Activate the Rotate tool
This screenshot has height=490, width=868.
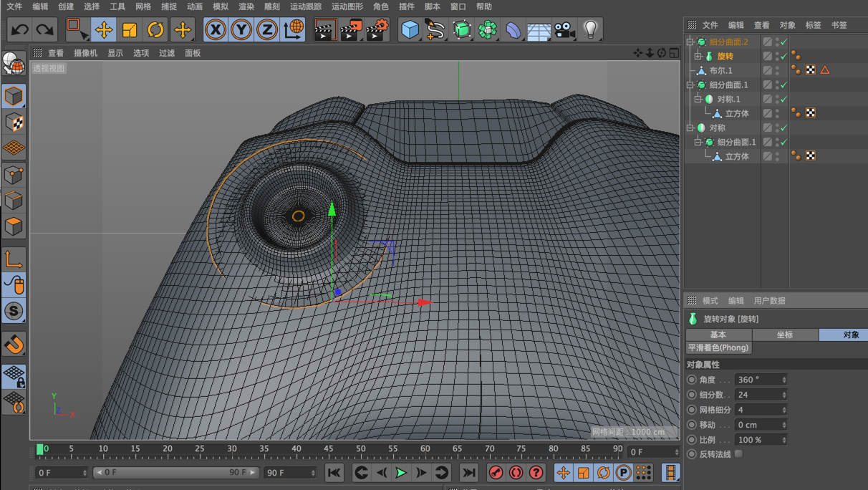coord(155,29)
